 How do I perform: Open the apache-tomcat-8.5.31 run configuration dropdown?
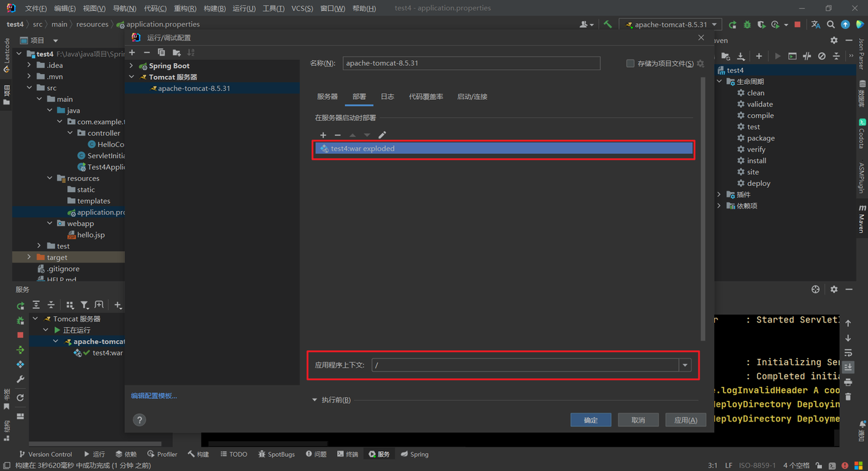(671, 24)
